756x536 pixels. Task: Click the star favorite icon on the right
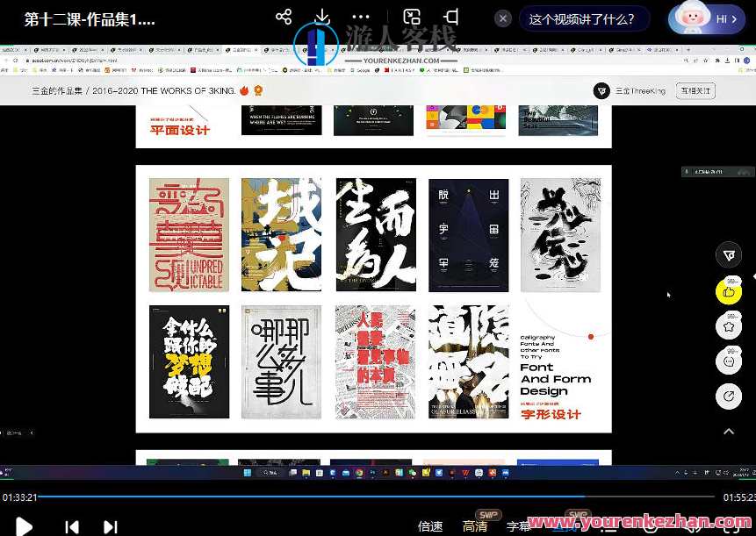click(728, 326)
